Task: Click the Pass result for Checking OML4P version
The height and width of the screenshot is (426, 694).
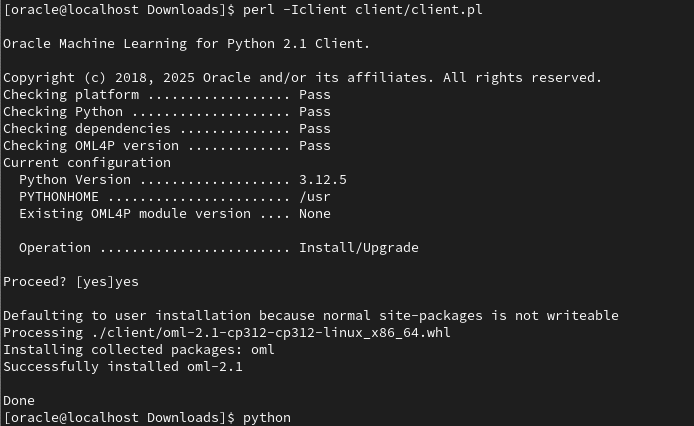Action: coord(314,145)
